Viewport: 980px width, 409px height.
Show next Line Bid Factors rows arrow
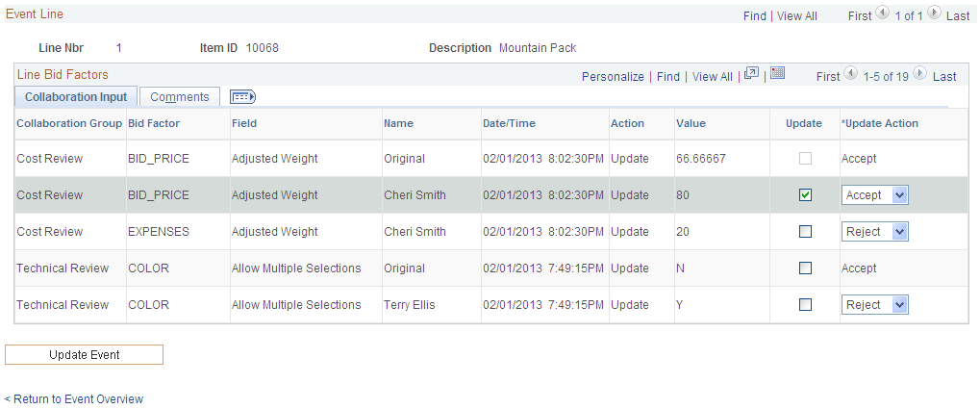pyautogui.click(x=919, y=74)
